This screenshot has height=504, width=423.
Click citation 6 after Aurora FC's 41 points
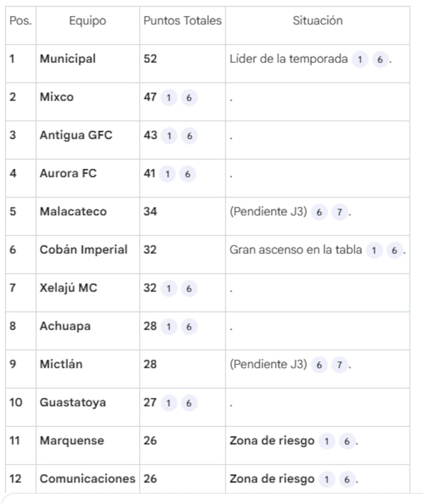[189, 174]
